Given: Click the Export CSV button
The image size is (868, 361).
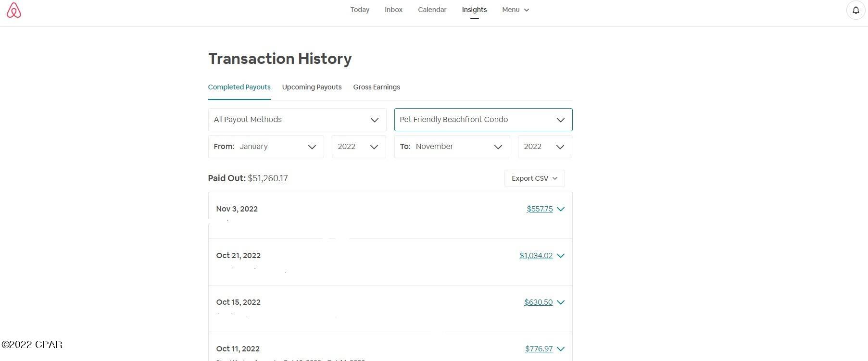Looking at the screenshot, I should 534,178.
